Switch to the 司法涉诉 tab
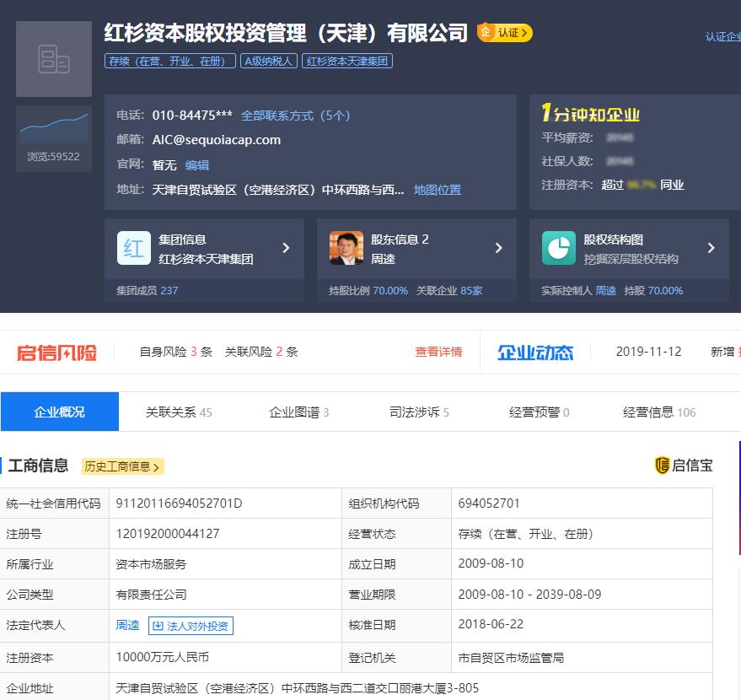741x700 pixels. (x=419, y=412)
